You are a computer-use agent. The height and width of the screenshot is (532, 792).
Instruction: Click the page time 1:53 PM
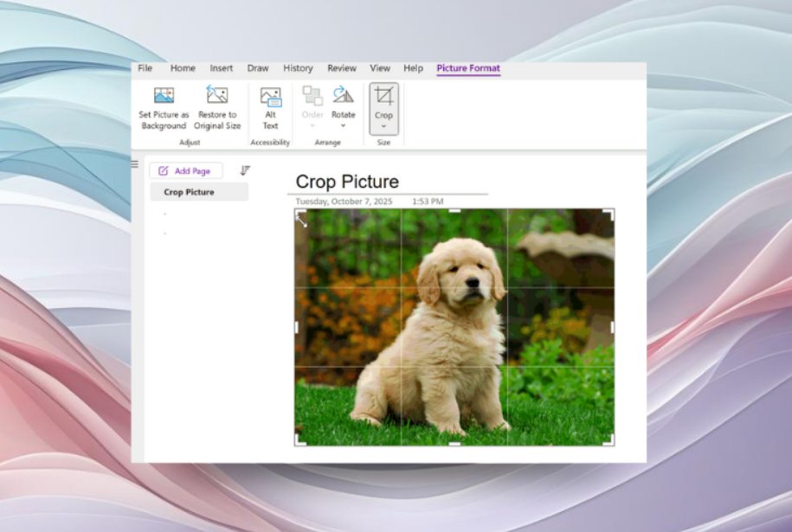tap(428, 202)
